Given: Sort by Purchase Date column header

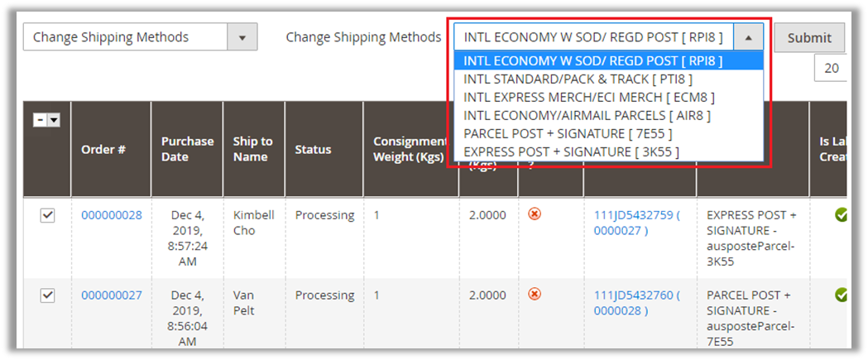Looking at the screenshot, I should (x=187, y=149).
